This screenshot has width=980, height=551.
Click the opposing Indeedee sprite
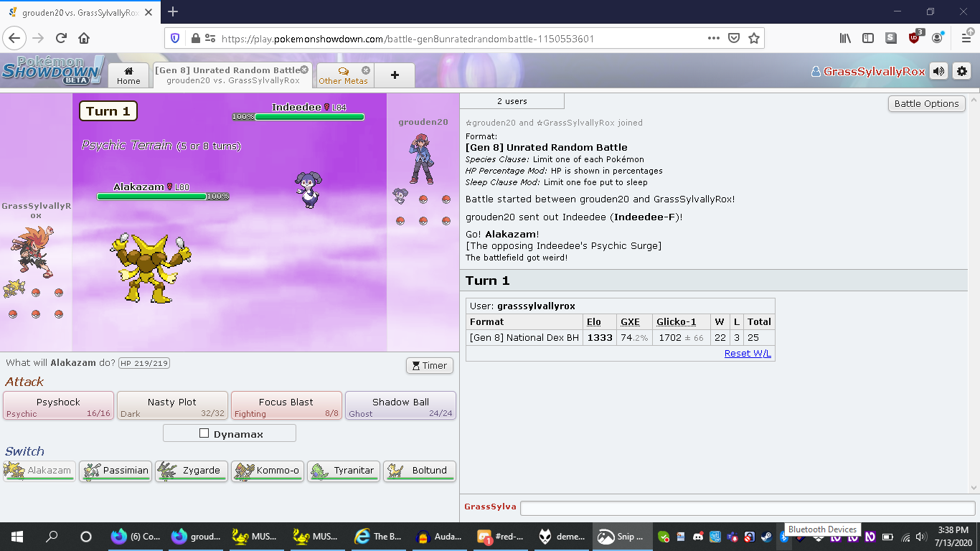pos(308,190)
